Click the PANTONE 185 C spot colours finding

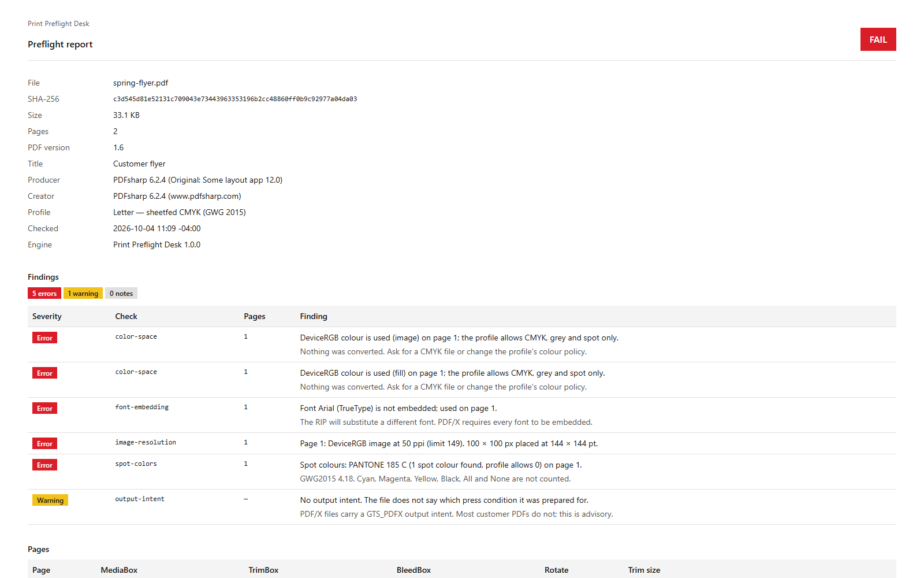coord(441,465)
